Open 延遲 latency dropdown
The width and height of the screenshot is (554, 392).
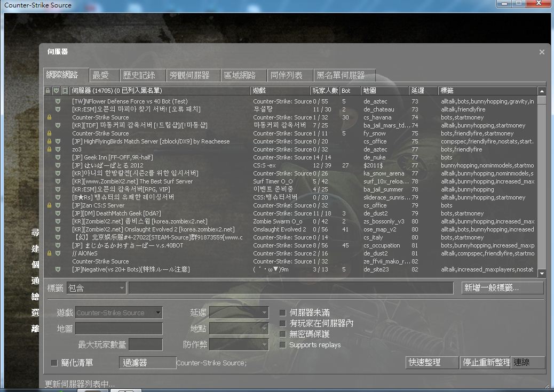(x=239, y=313)
